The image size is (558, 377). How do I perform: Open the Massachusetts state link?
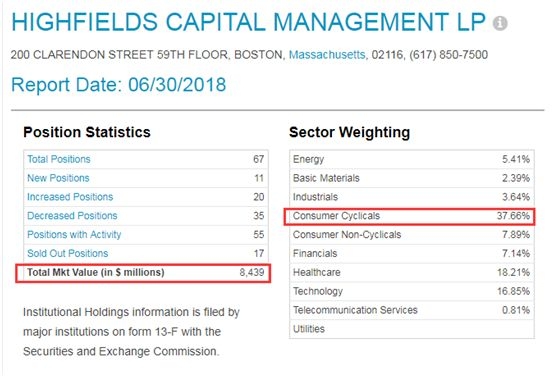pos(327,55)
